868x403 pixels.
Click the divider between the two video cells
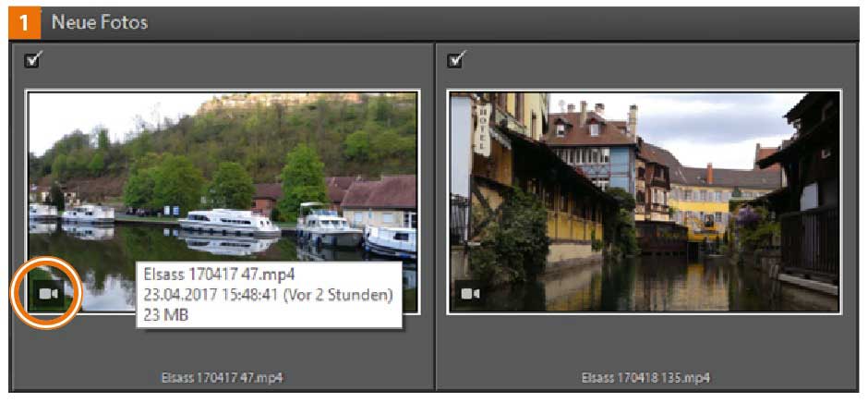coord(435,216)
